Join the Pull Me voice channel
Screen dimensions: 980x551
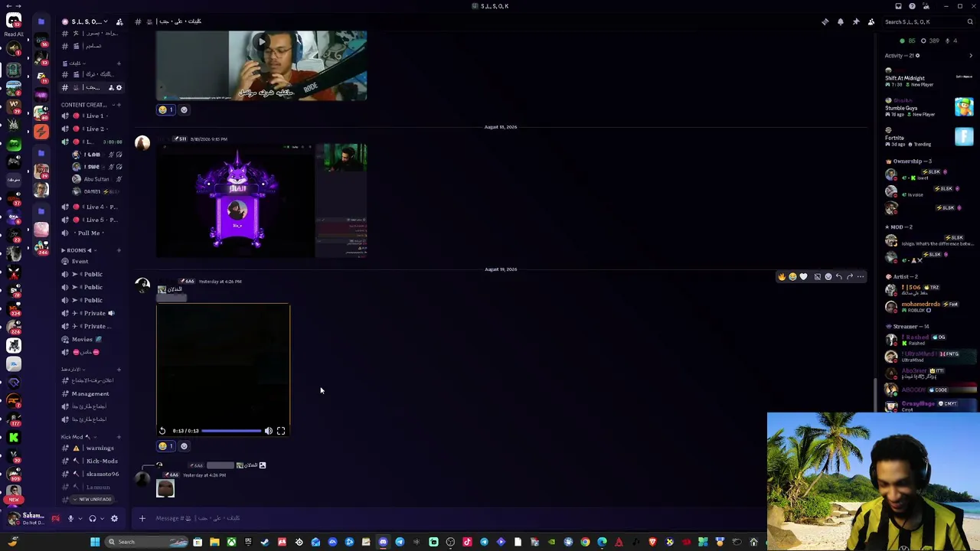tap(92, 233)
